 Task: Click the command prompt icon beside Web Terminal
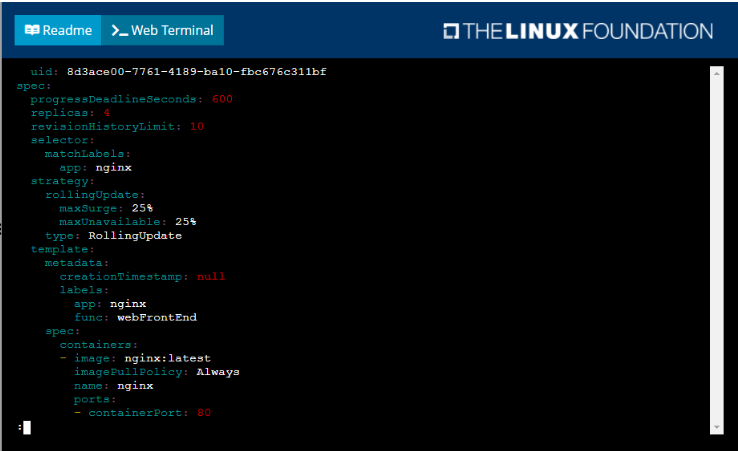pyautogui.click(x=120, y=30)
